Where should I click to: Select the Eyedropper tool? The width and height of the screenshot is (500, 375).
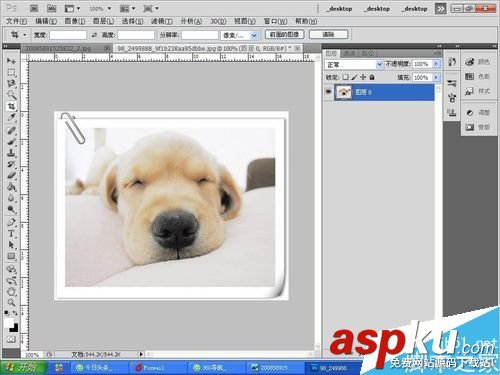click(x=11, y=118)
